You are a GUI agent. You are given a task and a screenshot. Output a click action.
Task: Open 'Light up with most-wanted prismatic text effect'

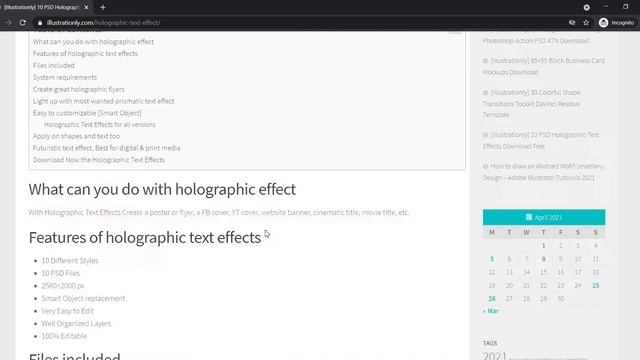pyautogui.click(x=104, y=101)
